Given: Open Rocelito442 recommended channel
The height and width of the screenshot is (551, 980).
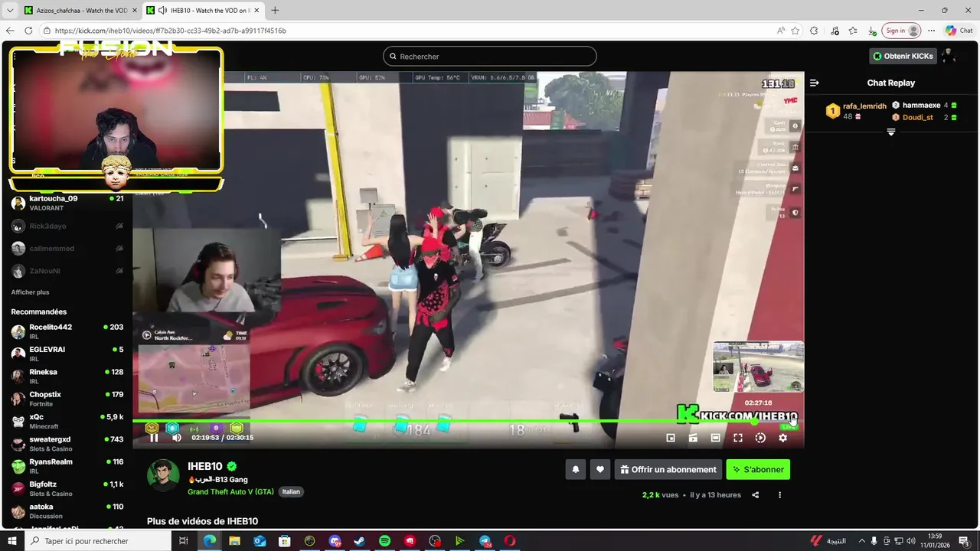Looking at the screenshot, I should (67, 331).
